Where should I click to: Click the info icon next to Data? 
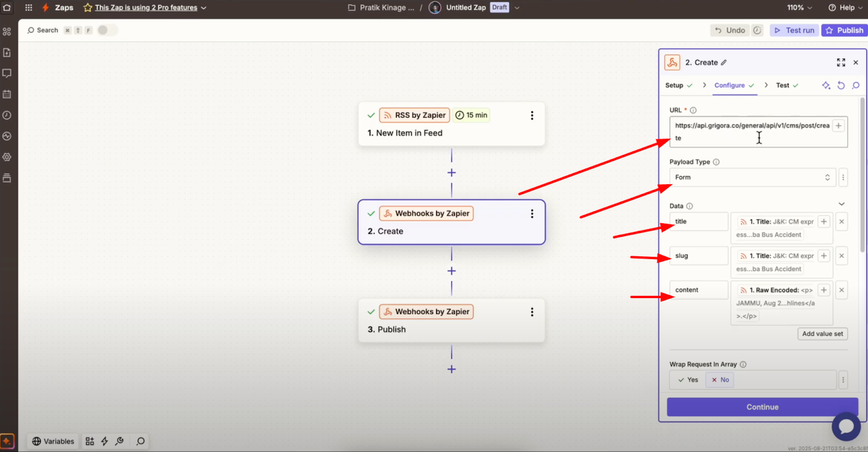689,206
